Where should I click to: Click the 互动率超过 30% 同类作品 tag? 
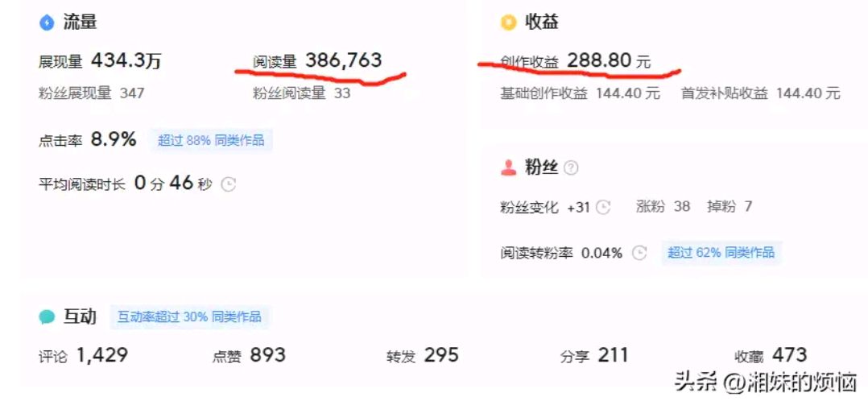click(x=189, y=316)
